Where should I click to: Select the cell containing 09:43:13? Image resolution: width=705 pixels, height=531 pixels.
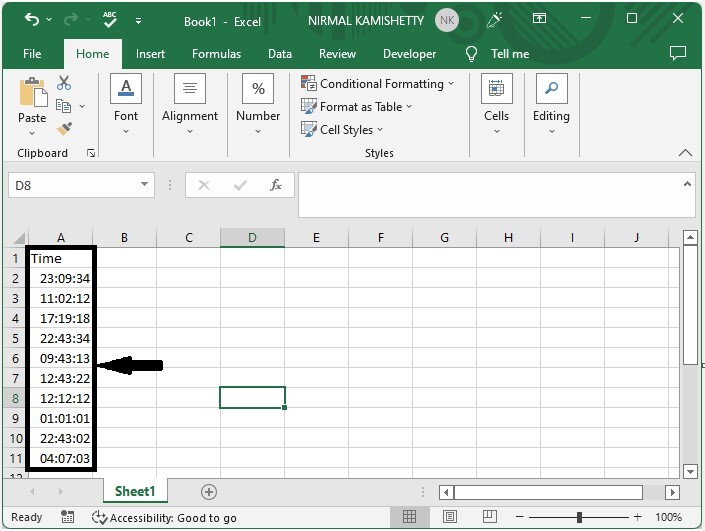tap(61, 358)
